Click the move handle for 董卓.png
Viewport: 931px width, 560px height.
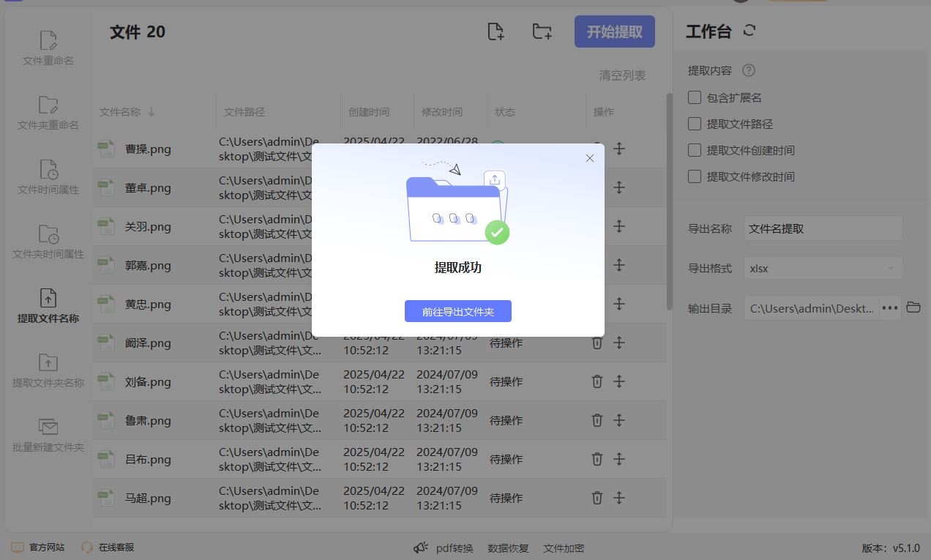click(619, 187)
